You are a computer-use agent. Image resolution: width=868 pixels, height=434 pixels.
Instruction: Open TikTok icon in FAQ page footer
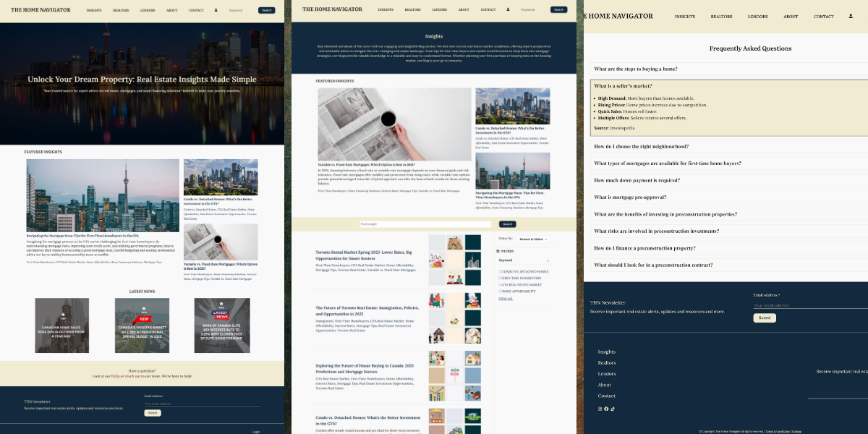[612, 409]
